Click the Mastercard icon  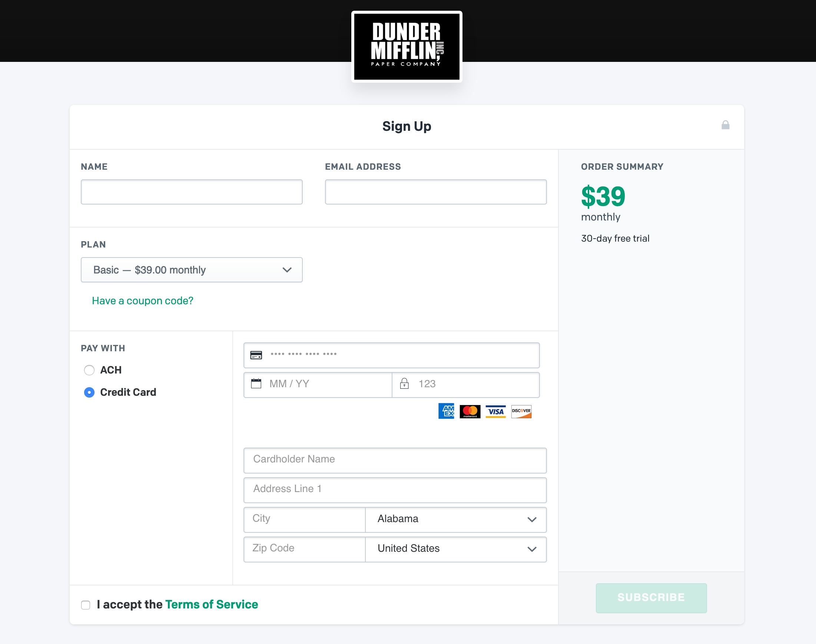click(471, 411)
